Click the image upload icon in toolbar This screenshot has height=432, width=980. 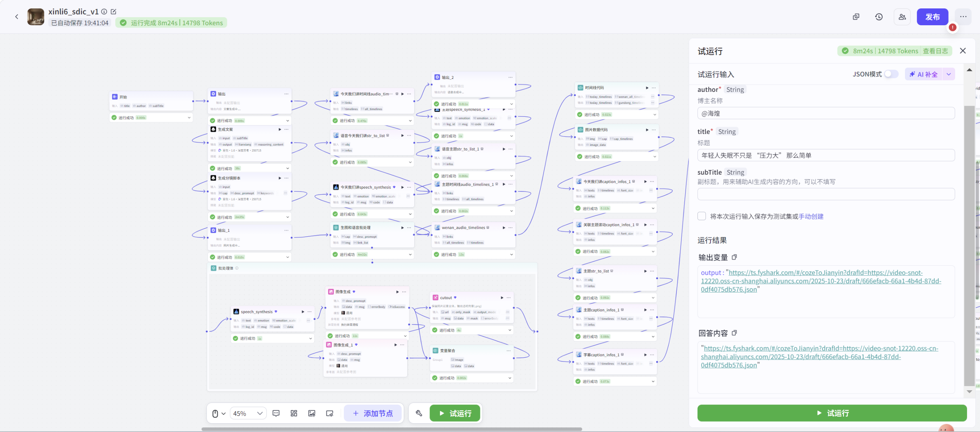click(x=312, y=413)
